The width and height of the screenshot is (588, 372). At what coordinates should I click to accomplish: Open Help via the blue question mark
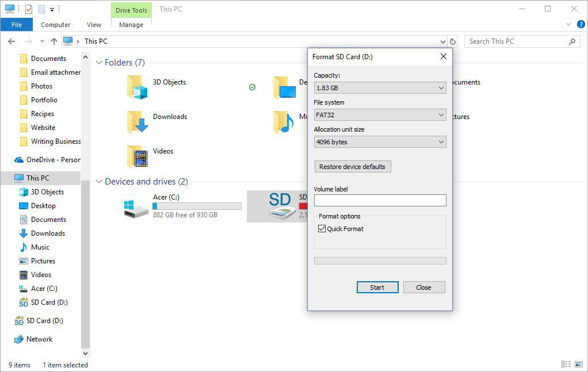point(581,25)
